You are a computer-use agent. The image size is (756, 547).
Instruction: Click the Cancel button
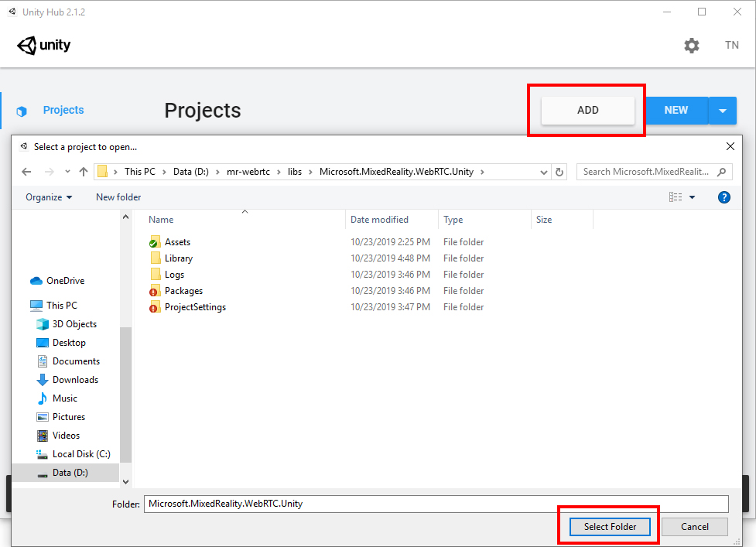point(694,527)
